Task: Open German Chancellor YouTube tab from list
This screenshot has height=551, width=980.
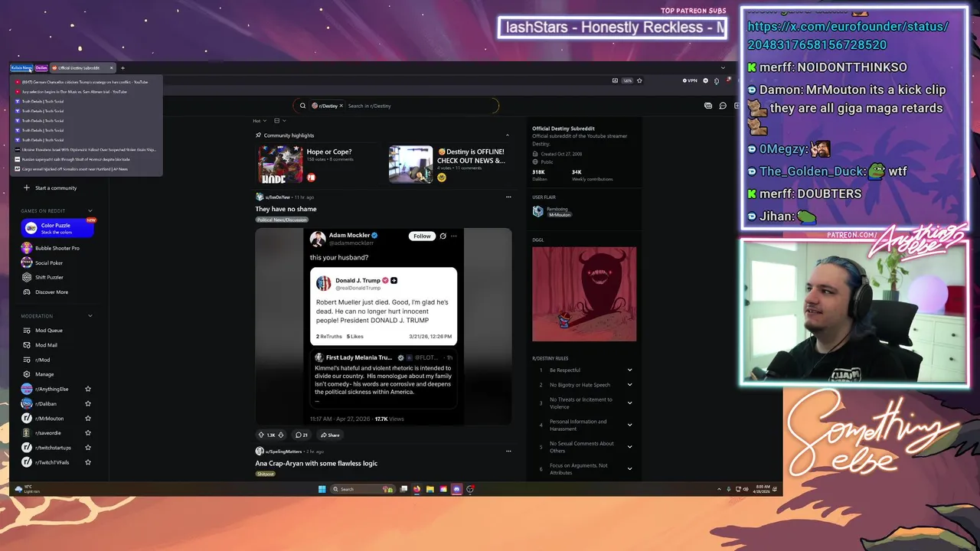Action: click(x=87, y=82)
